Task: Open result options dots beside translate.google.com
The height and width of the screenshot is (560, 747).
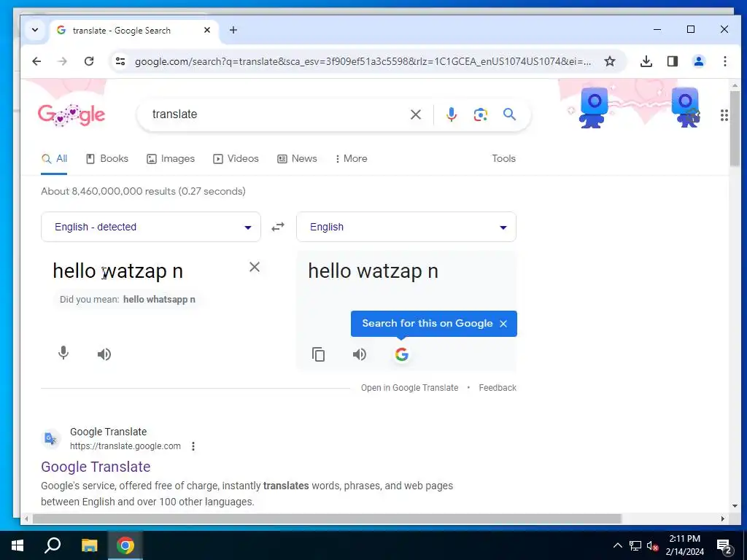Action: click(x=193, y=446)
